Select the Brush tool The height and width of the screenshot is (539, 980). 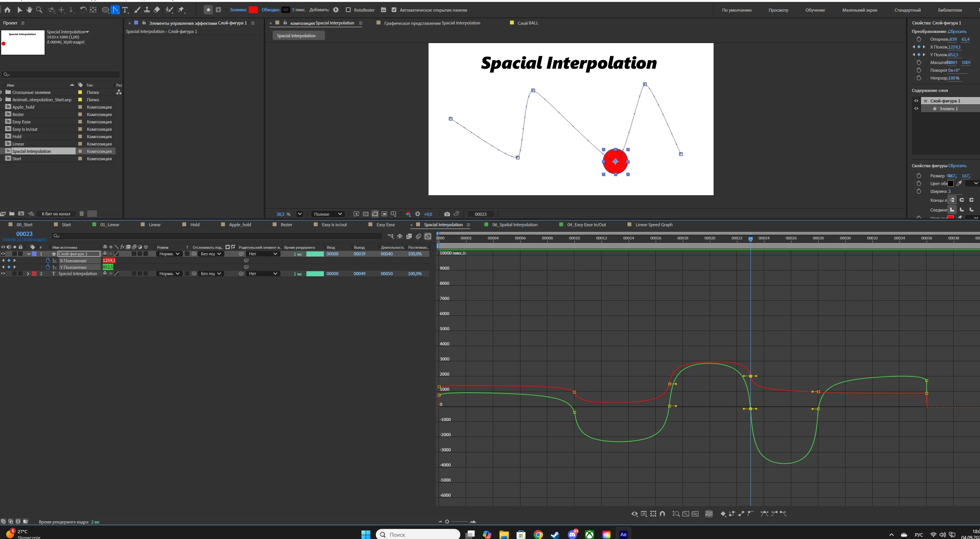[x=137, y=10]
